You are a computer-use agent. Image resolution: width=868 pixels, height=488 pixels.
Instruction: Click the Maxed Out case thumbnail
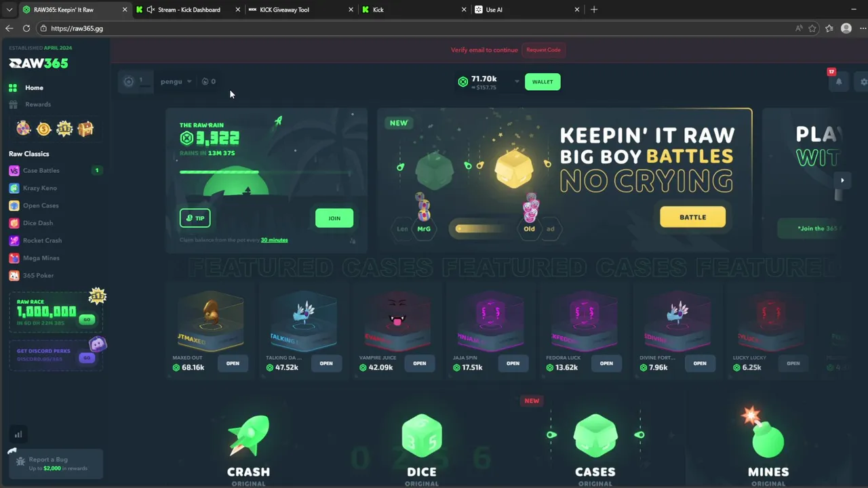pos(210,322)
